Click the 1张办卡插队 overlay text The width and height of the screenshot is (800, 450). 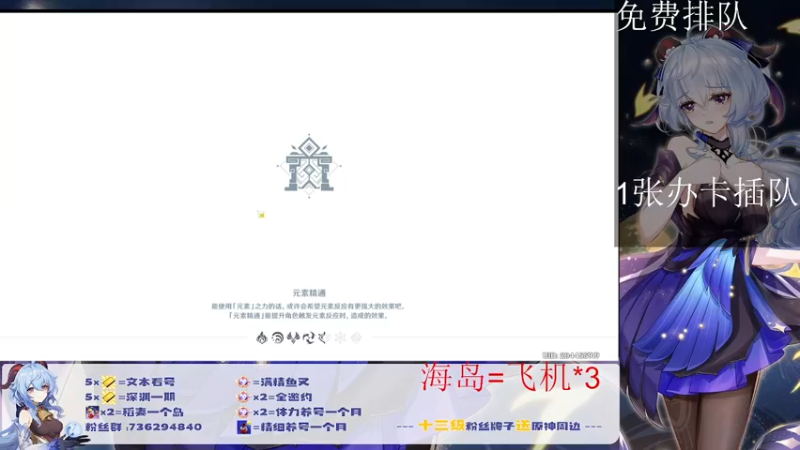click(x=707, y=194)
